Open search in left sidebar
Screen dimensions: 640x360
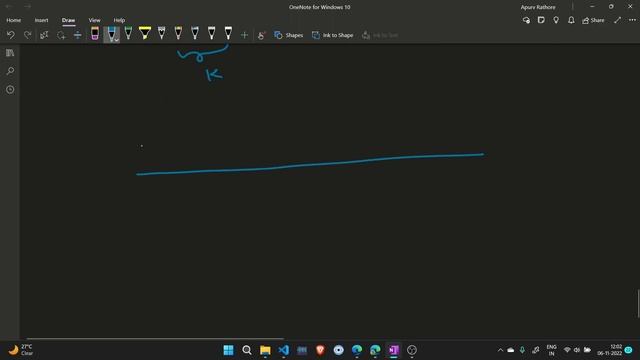[10, 71]
